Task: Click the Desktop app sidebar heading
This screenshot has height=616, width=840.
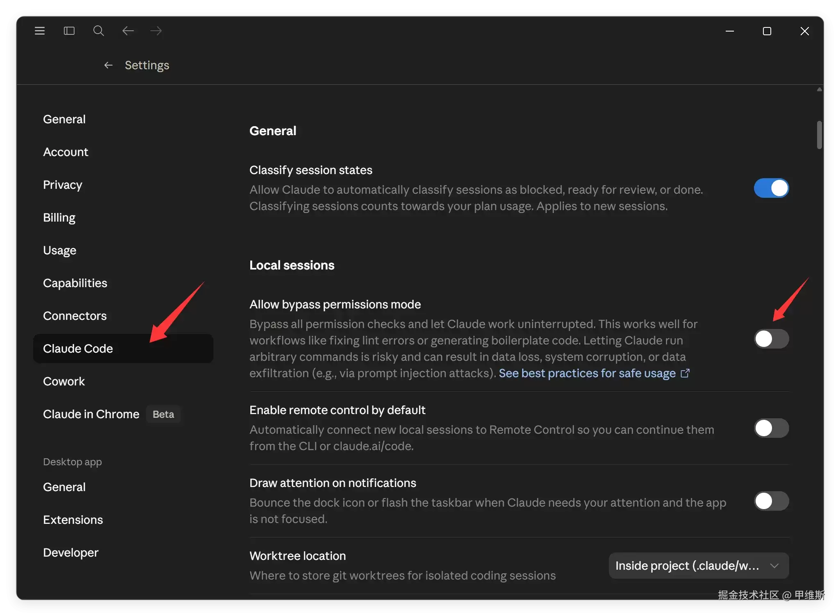Action: tap(72, 462)
